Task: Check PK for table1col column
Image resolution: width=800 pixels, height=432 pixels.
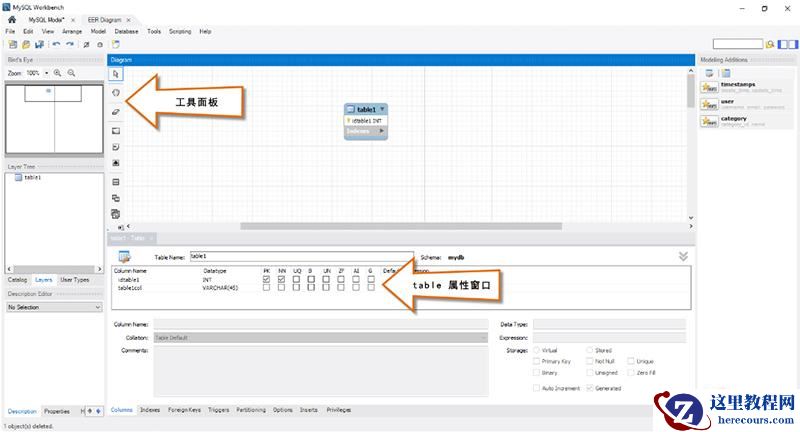Action: coord(266,288)
